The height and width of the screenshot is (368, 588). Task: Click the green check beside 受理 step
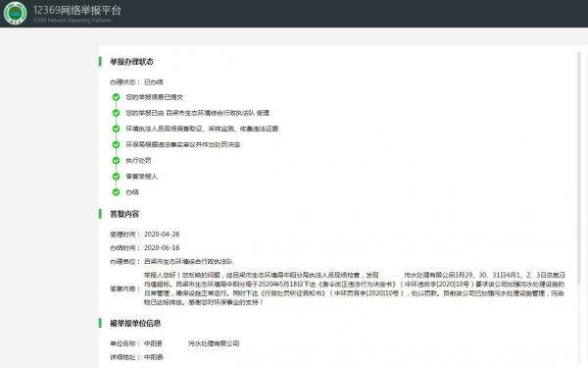116,113
